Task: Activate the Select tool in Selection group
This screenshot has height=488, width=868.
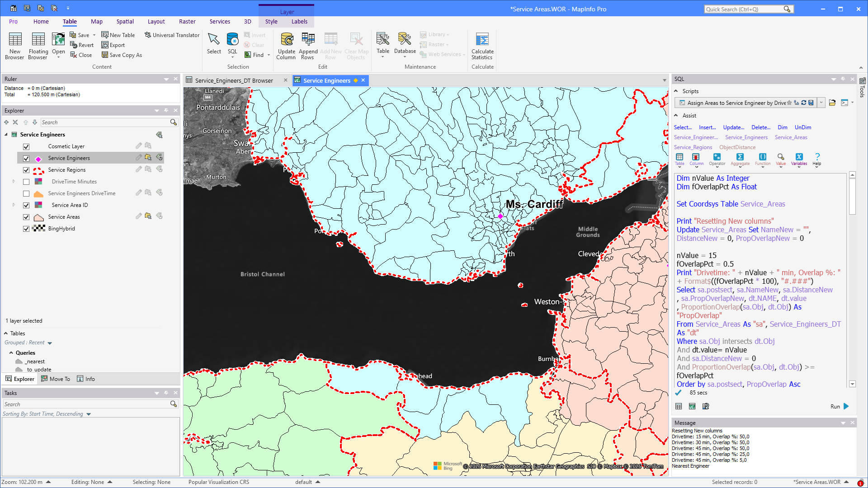Action: click(x=214, y=44)
